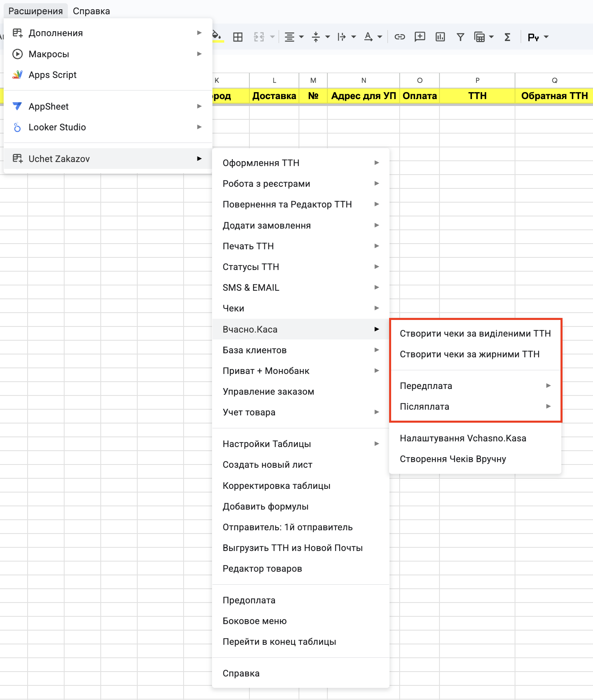Screen dimensions: 593x700
Task: Click the insert link icon
Action: (400, 37)
